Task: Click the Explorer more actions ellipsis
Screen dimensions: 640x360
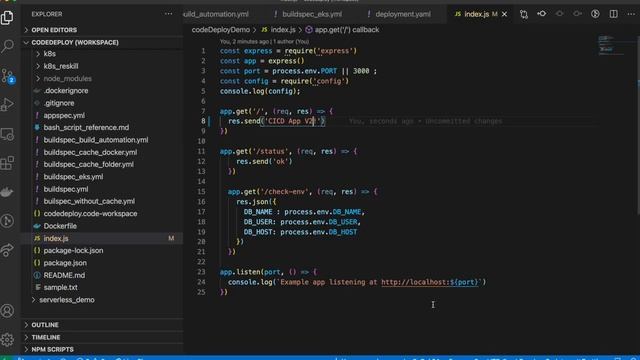Action: click(x=168, y=14)
